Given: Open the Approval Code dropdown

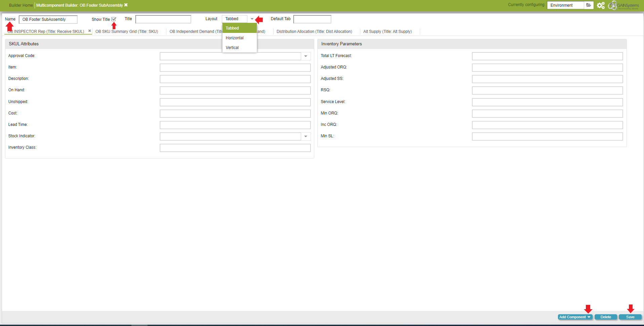Looking at the screenshot, I should (x=306, y=56).
